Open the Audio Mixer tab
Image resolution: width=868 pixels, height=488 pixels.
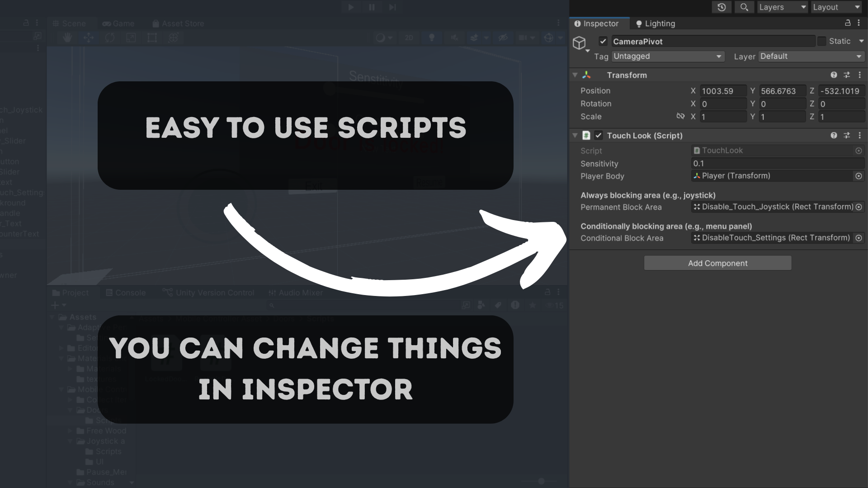tap(296, 293)
